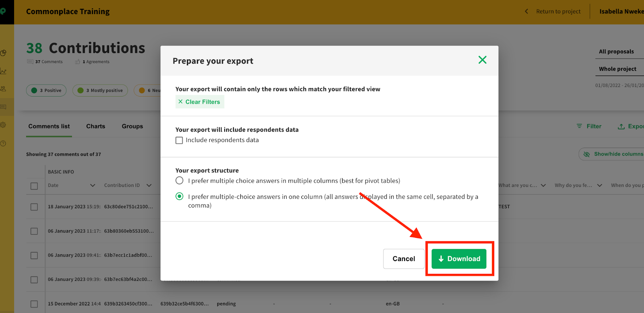The image size is (644, 313).
Task: Click the Filter button
Action: tap(589, 126)
